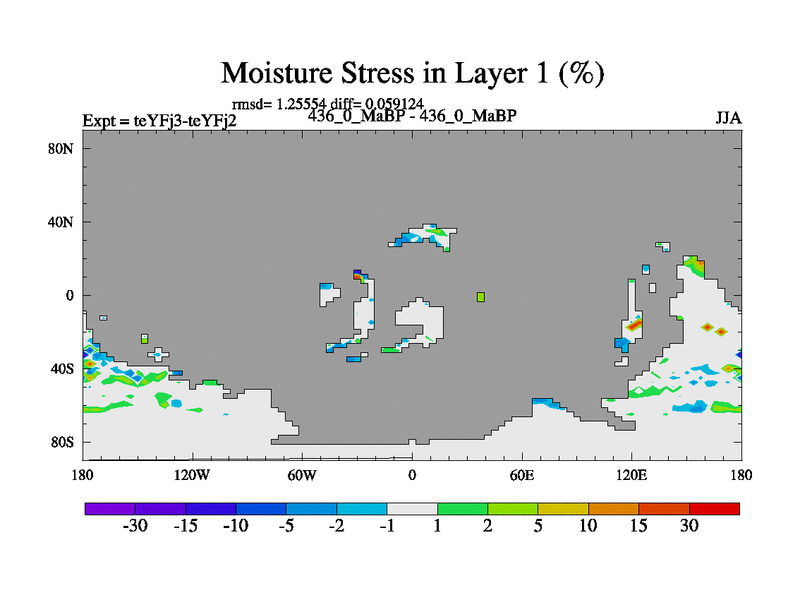Click the orange swatch between 10 and 15
The height and width of the screenshot is (600, 800).
[613, 509]
